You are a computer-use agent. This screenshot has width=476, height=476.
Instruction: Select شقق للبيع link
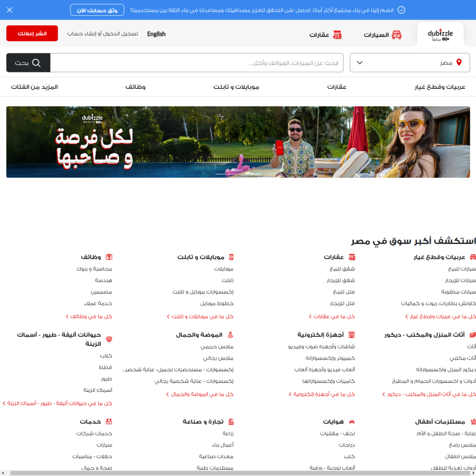342,269
